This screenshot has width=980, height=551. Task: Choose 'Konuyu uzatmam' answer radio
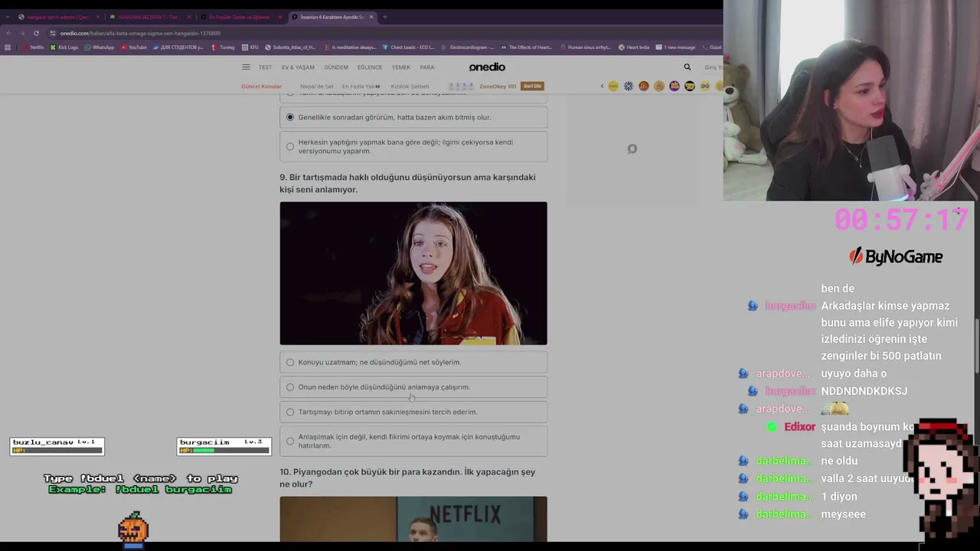[413, 362]
